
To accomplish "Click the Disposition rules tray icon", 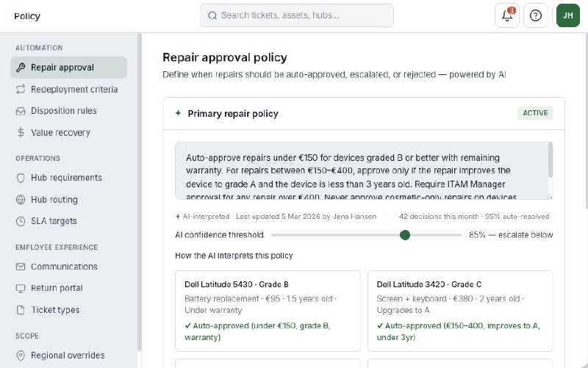I will 21,111.
